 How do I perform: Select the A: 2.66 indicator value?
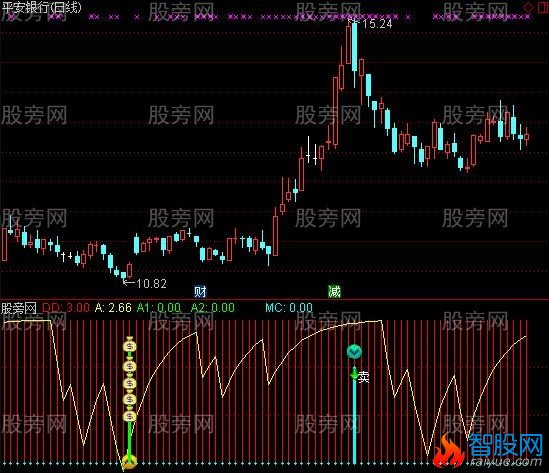click(x=113, y=308)
